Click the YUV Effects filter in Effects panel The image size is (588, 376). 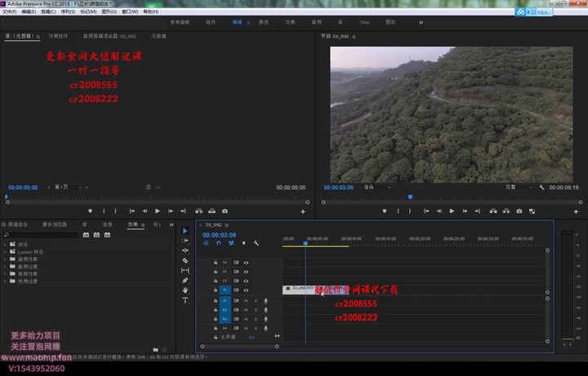[107, 235]
